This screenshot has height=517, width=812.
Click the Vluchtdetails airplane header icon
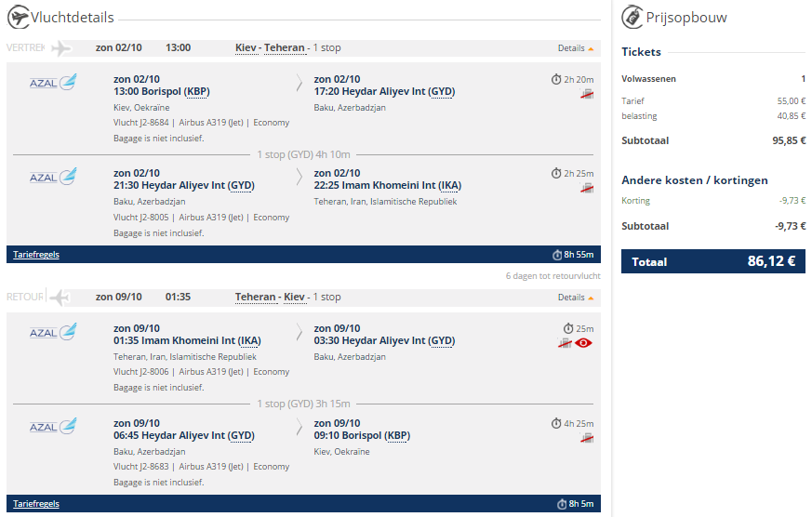click(18, 17)
